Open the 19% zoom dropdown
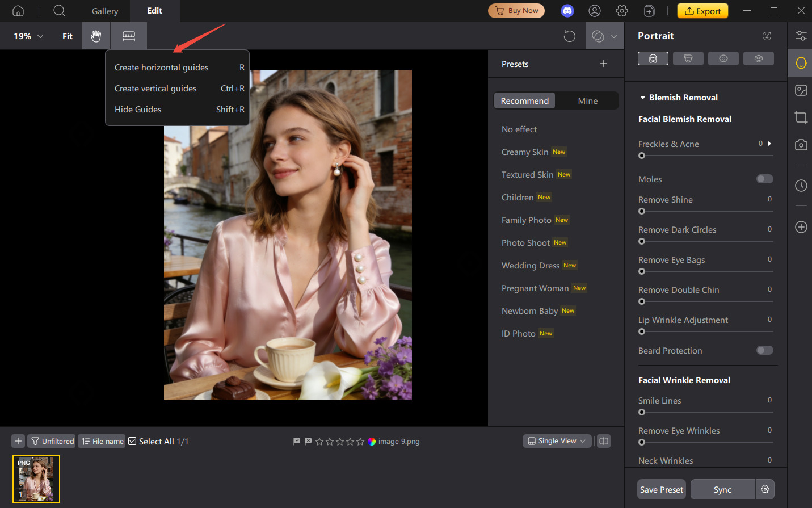This screenshot has height=508, width=812. (28, 36)
